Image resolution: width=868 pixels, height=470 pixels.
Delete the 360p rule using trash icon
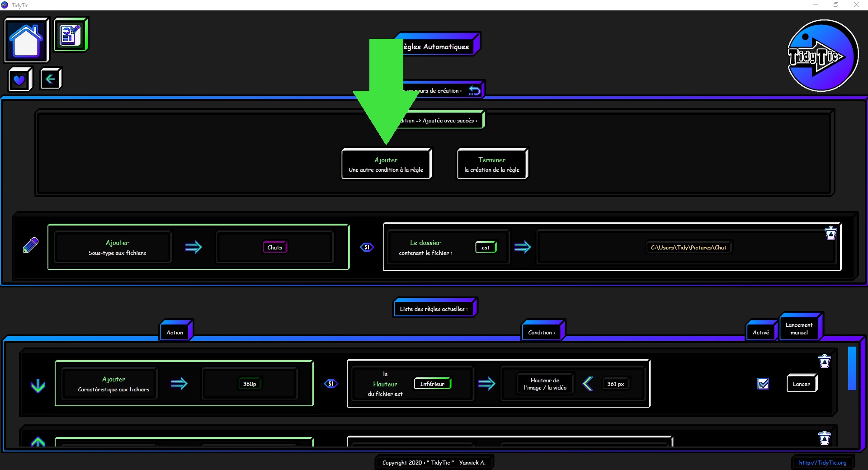click(824, 361)
